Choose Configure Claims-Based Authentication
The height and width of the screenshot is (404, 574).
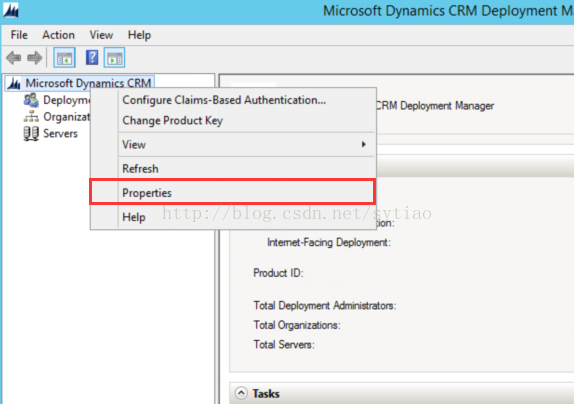point(233,100)
